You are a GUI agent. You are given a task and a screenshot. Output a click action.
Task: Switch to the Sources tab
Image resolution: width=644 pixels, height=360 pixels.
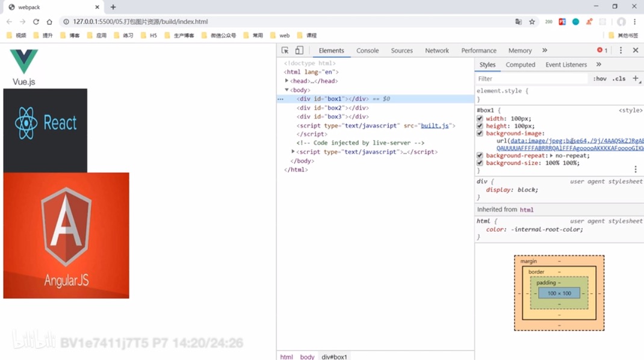click(x=401, y=51)
